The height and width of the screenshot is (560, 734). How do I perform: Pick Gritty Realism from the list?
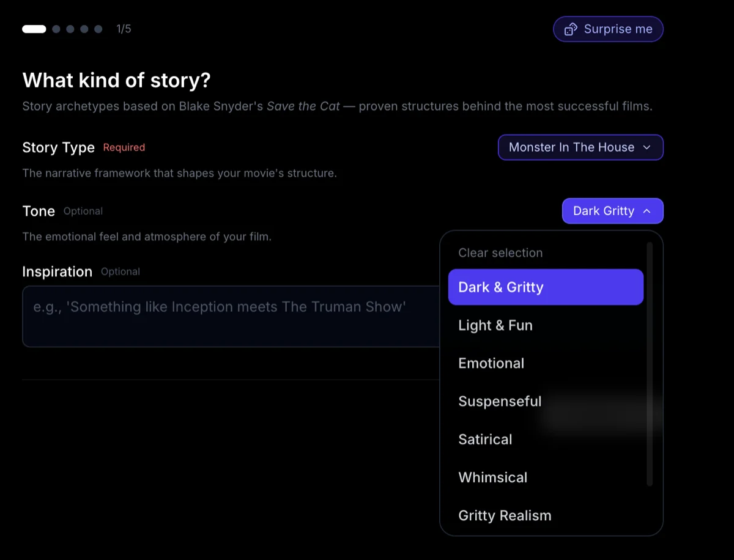click(x=505, y=515)
